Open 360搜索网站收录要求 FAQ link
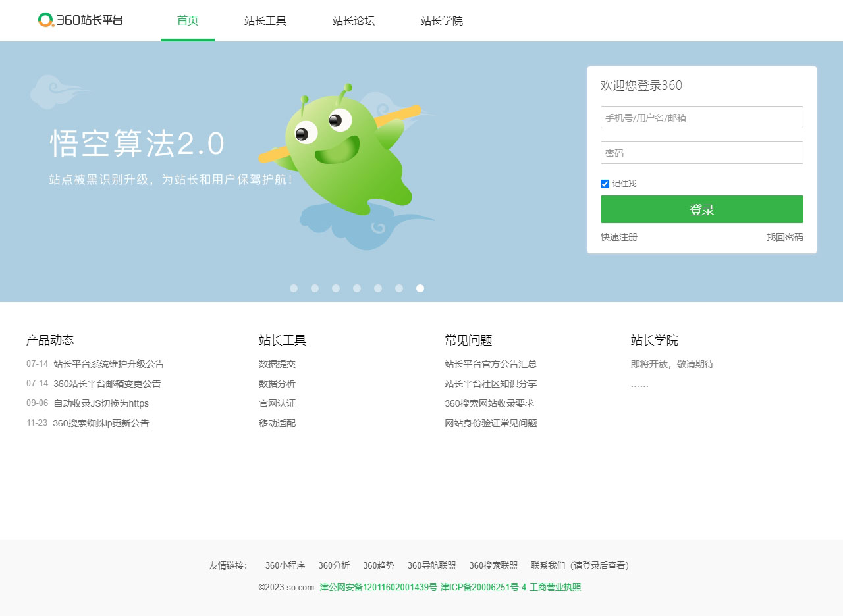 (x=489, y=403)
